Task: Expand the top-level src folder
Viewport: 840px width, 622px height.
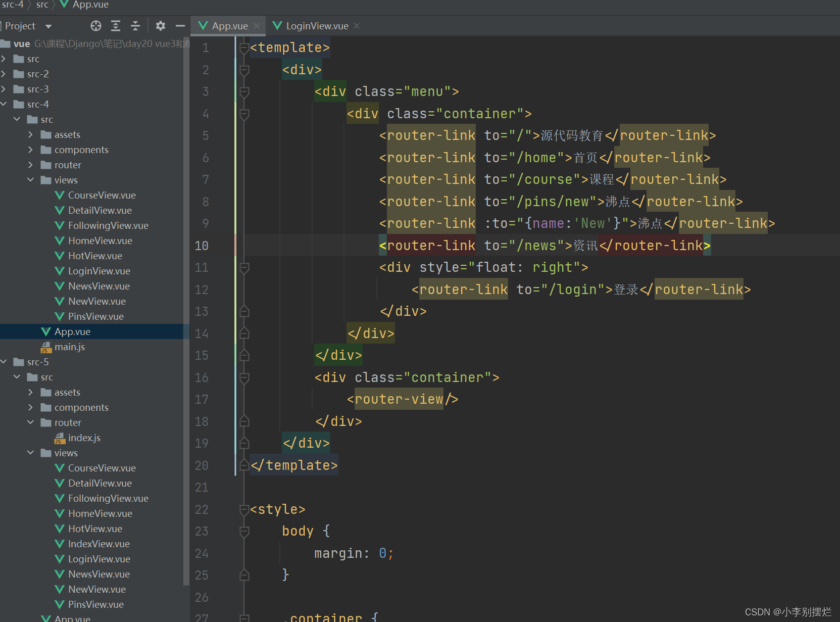Action: pos(4,59)
